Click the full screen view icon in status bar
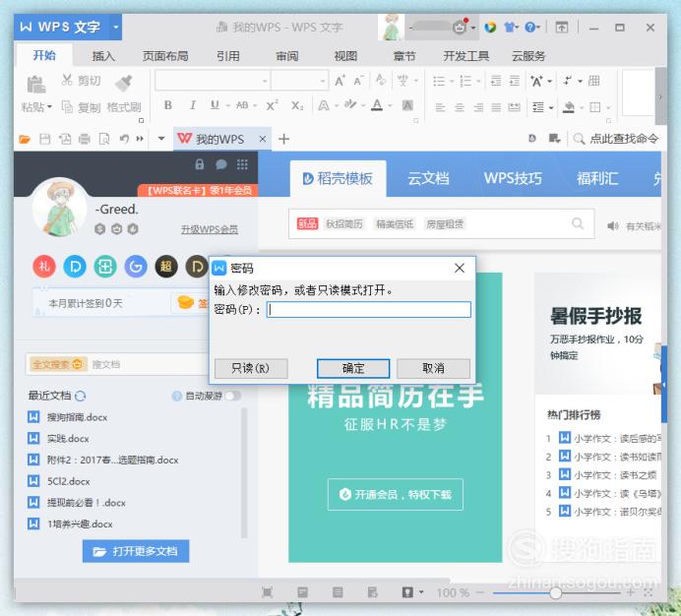681x616 pixels. (267, 592)
